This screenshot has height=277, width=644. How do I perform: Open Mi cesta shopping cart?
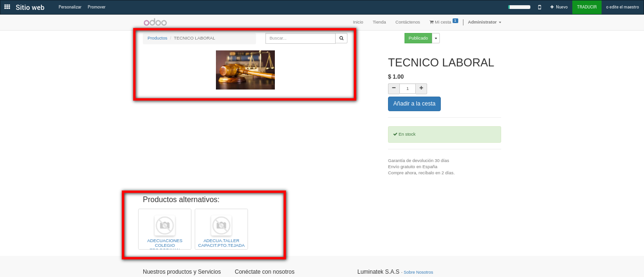coord(440,22)
